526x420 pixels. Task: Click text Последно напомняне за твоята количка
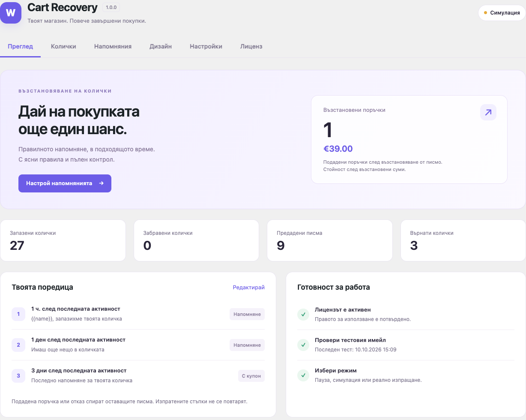[x=82, y=381]
